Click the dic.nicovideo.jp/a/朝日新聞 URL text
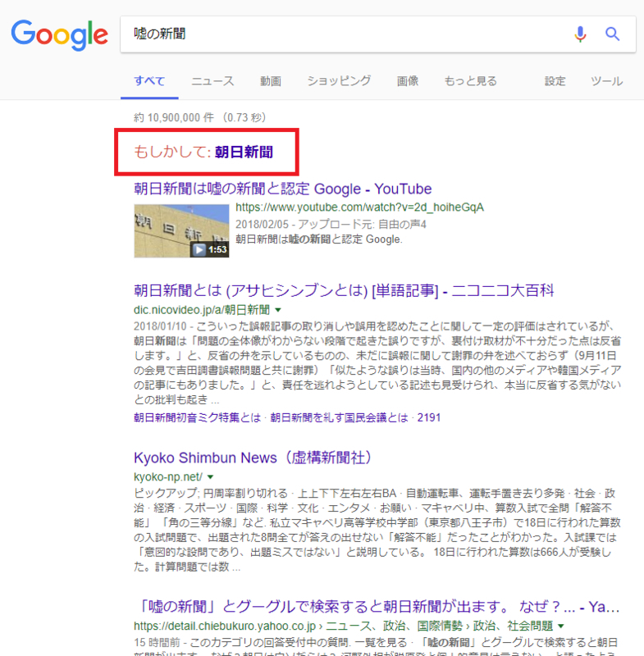 click(202, 310)
